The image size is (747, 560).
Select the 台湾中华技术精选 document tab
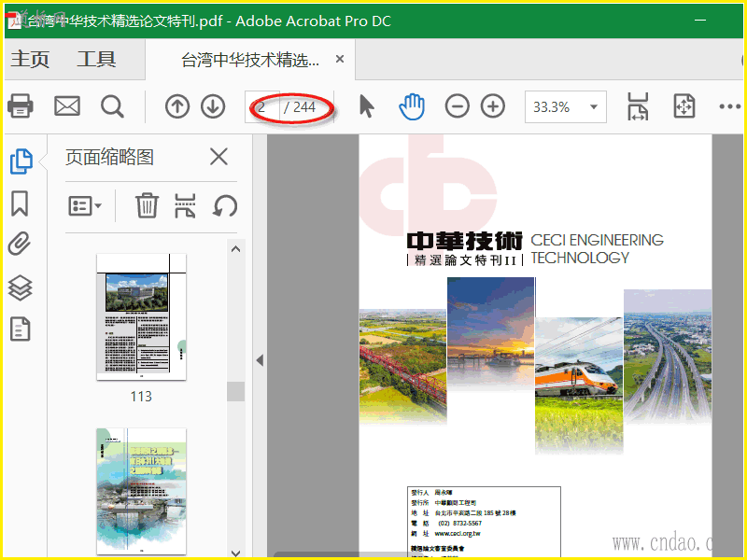tap(250, 60)
